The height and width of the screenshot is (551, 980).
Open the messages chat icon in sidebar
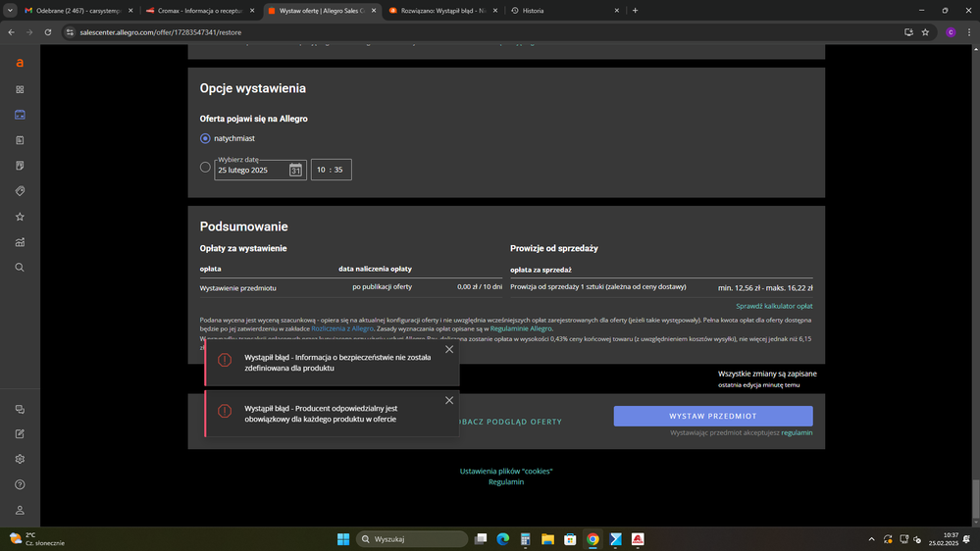tap(20, 409)
